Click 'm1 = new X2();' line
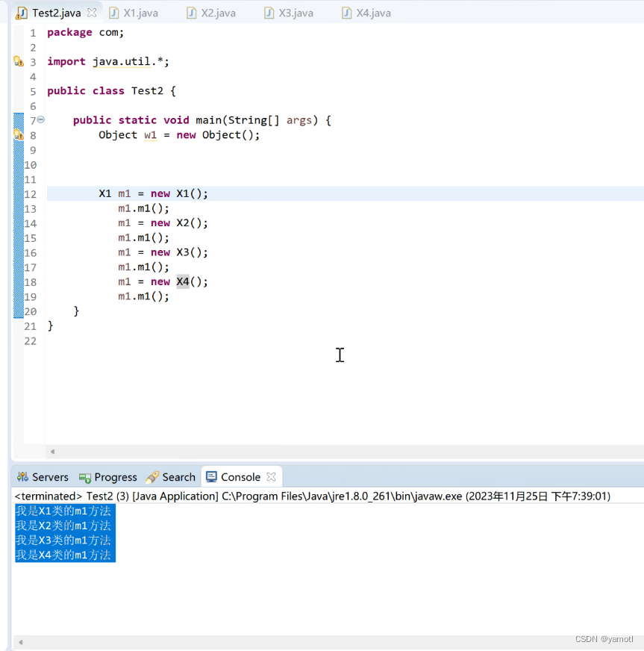 (x=163, y=223)
